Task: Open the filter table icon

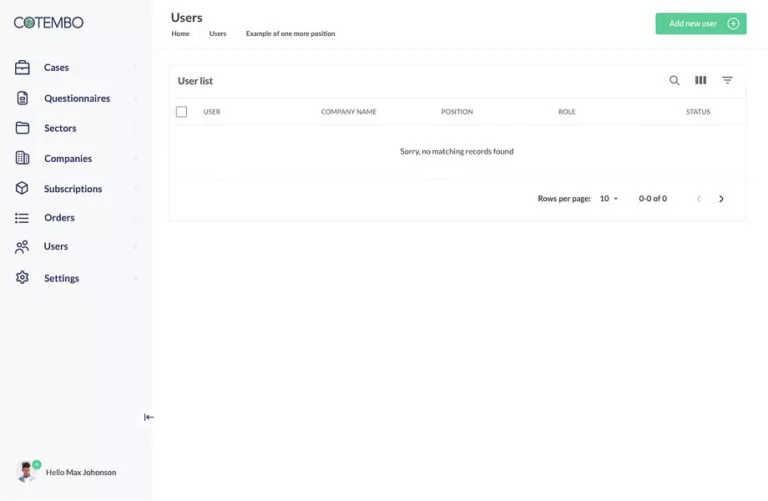Action: pyautogui.click(x=727, y=80)
